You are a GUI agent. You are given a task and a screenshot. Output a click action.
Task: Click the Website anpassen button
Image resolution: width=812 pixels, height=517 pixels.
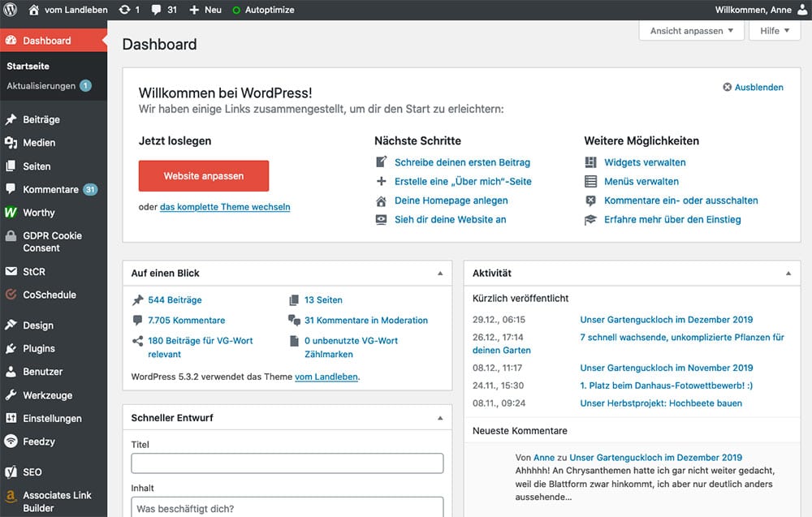click(x=204, y=176)
